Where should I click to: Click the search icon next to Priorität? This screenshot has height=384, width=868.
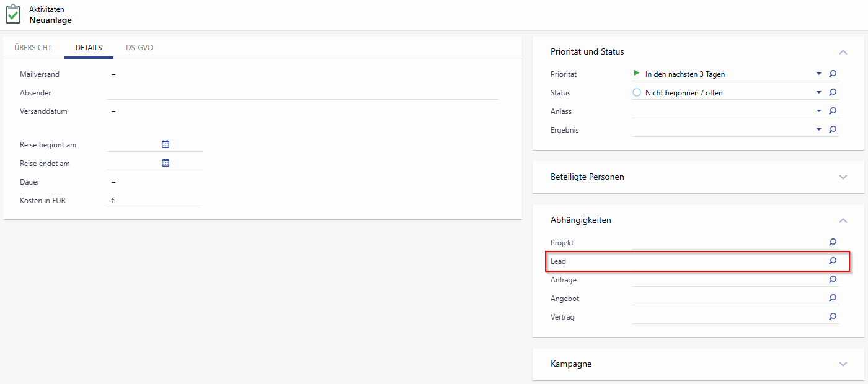click(833, 74)
